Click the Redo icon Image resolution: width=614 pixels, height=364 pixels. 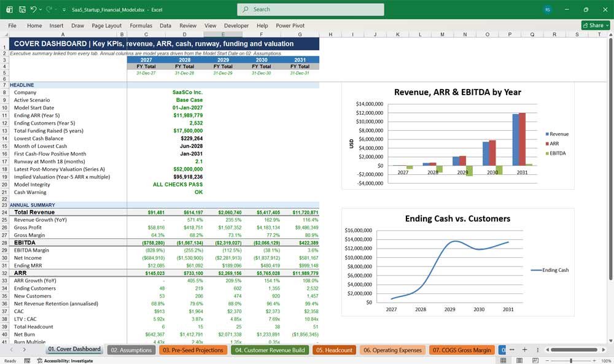[x=49, y=9]
